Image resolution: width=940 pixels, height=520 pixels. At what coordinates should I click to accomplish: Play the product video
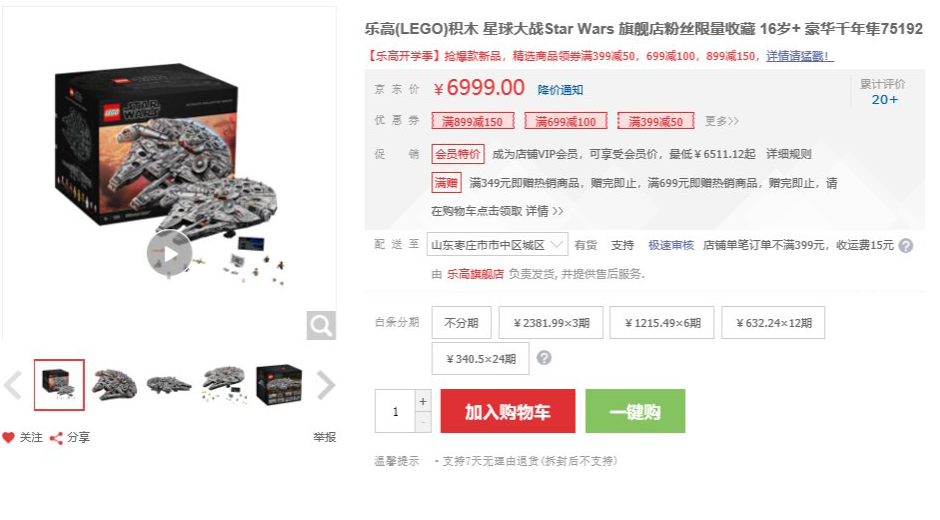[170, 254]
